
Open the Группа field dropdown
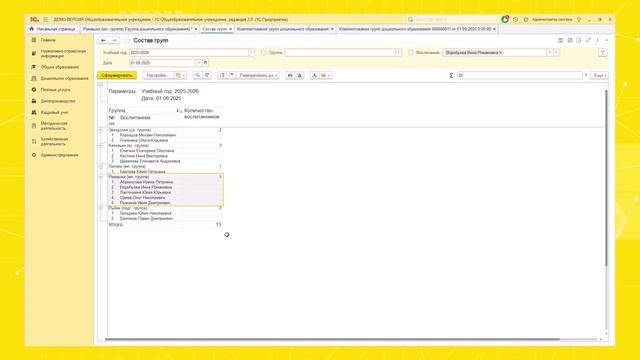[x=398, y=53]
